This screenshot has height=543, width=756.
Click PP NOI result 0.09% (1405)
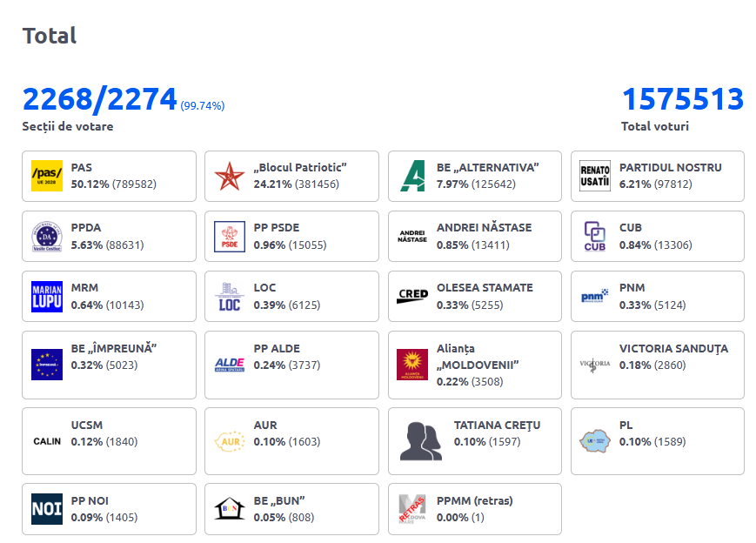(x=104, y=518)
